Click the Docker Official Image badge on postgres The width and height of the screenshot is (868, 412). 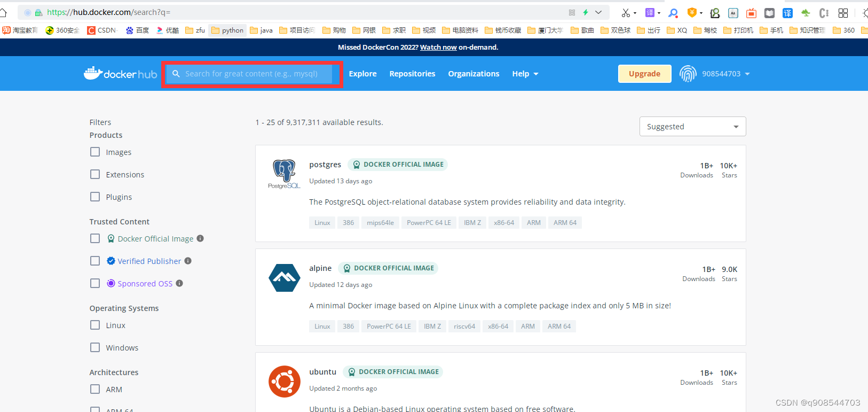tap(398, 165)
